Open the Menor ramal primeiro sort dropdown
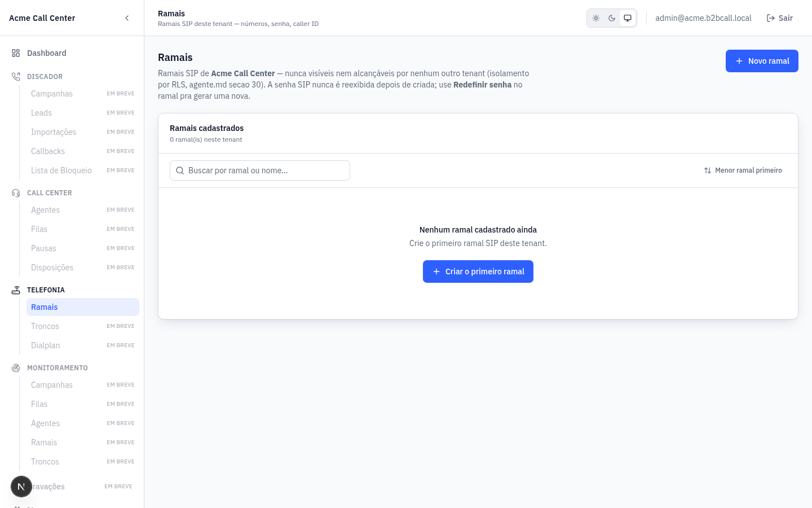 pyautogui.click(x=743, y=170)
